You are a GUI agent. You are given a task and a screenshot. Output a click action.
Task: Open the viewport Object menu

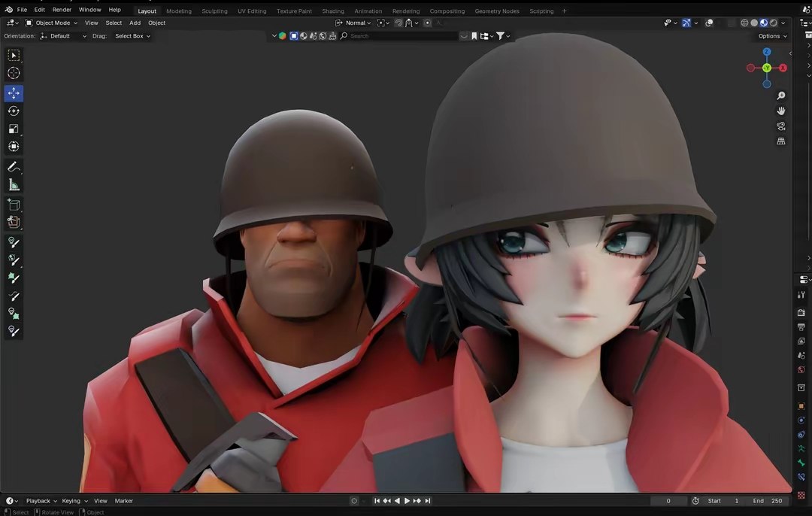[x=156, y=23]
